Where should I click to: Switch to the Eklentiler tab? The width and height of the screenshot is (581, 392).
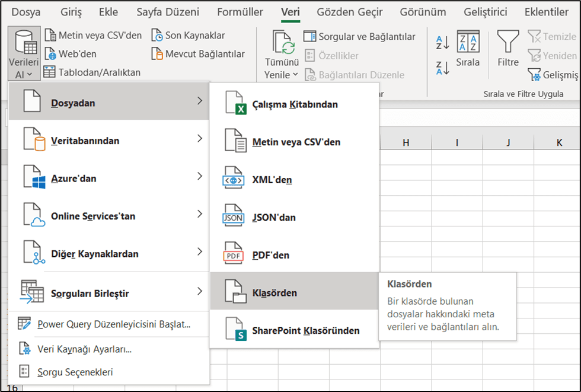click(546, 12)
